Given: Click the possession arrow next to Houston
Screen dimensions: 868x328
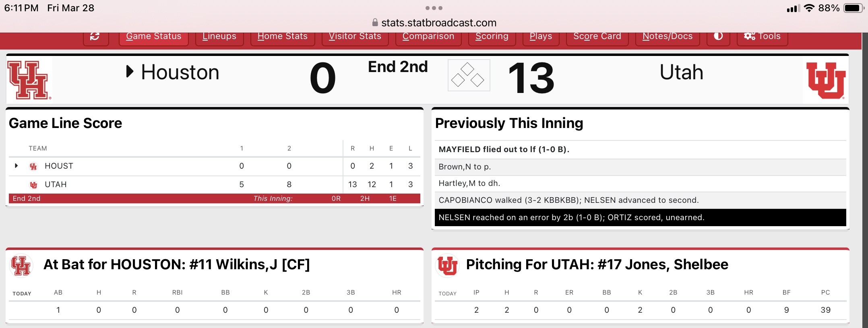Looking at the screenshot, I should [130, 72].
